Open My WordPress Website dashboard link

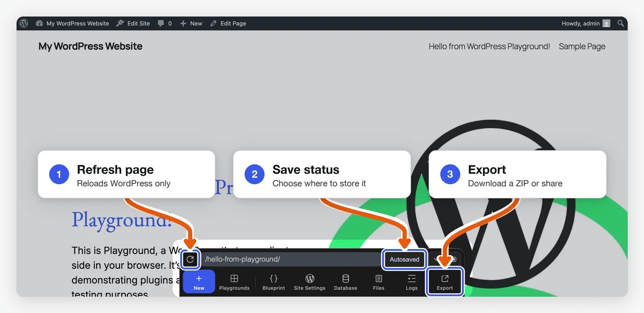[72, 23]
